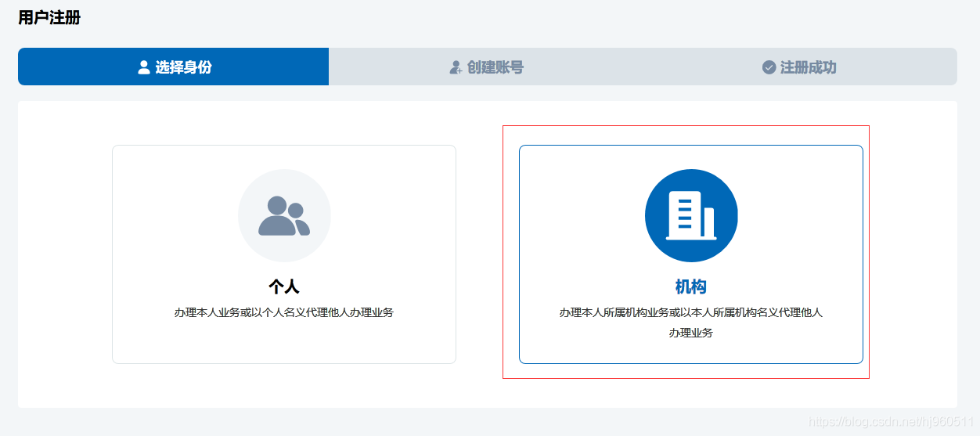Click the description 办理本人业务或以个人名义代理他人办理业务

[x=284, y=312]
